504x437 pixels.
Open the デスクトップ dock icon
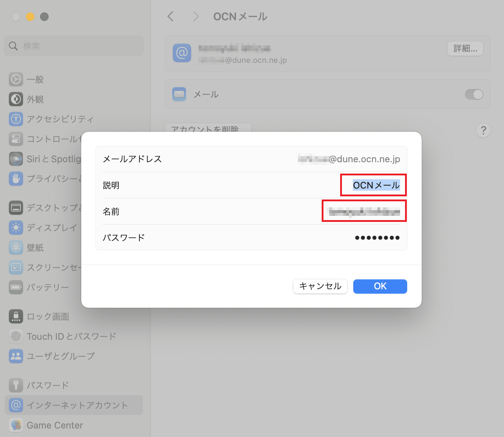(x=16, y=208)
